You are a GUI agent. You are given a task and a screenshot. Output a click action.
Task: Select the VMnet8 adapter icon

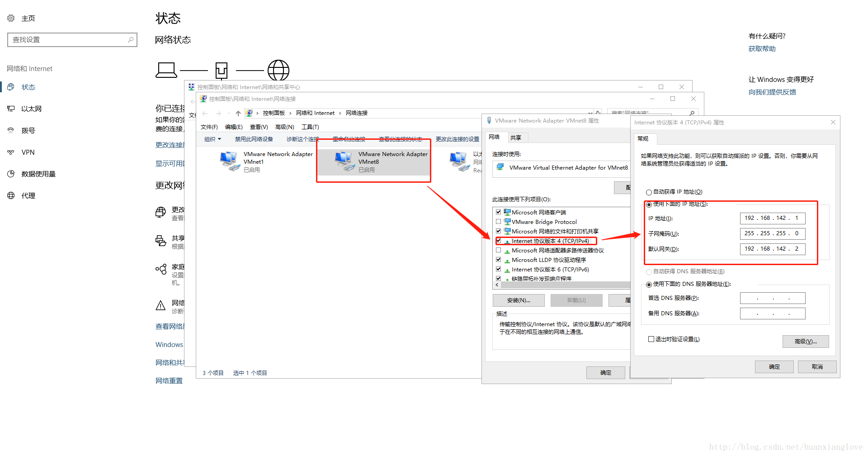[x=345, y=161]
